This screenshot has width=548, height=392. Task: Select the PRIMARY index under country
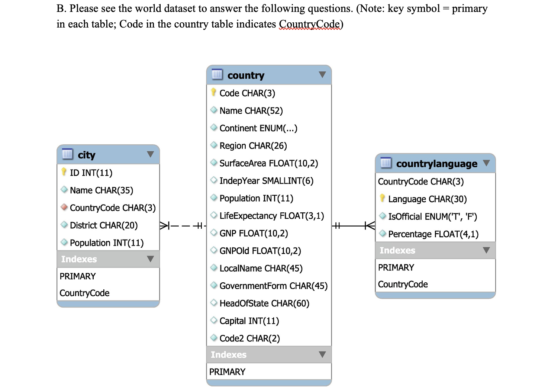click(227, 371)
